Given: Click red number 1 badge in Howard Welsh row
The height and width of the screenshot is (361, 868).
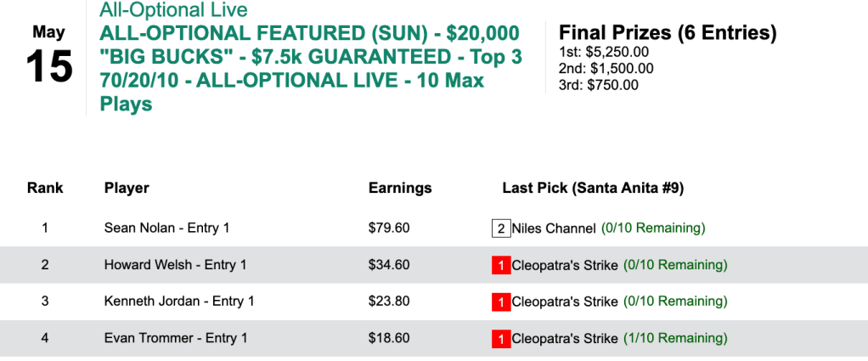Looking at the screenshot, I should 501,266.
